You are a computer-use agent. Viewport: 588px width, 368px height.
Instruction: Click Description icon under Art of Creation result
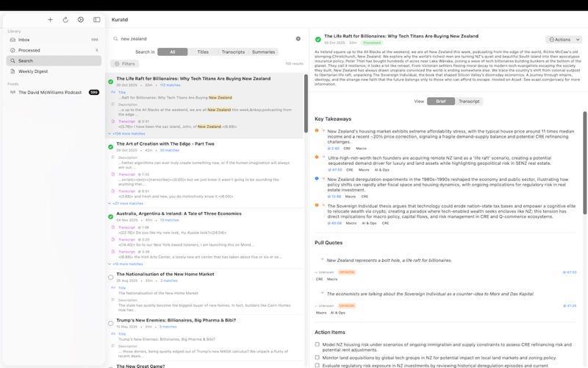click(x=113, y=158)
